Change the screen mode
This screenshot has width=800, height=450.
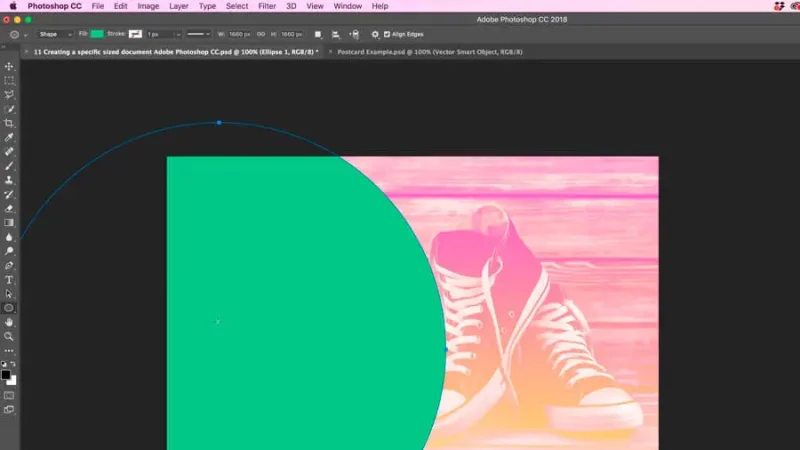[9, 410]
